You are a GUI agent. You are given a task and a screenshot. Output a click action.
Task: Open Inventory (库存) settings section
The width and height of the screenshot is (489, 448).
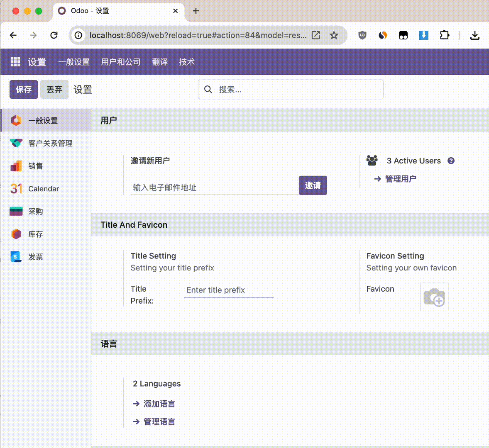coord(15,234)
